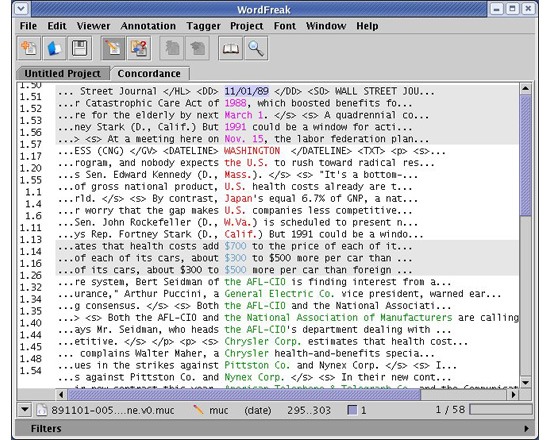Select the March 1 date annotation
Viewport: 550px width, 440px height.
point(244,115)
